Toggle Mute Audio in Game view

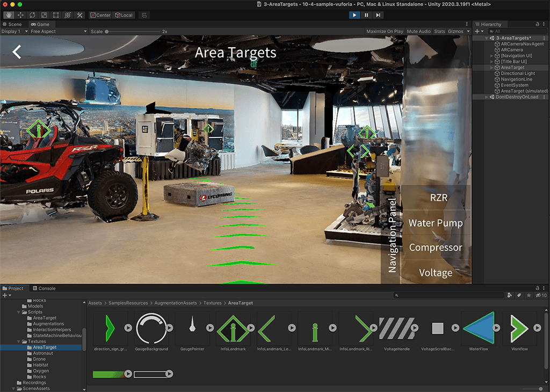[x=418, y=32]
